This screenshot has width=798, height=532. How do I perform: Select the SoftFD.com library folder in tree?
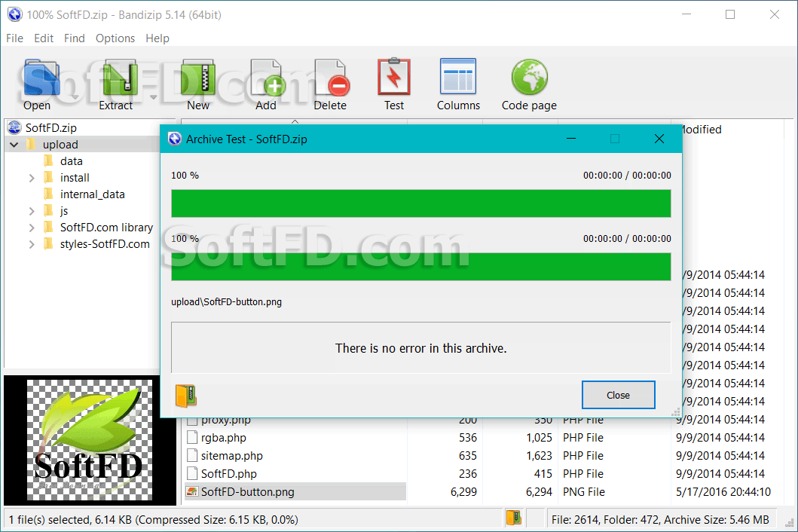pyautogui.click(x=106, y=227)
